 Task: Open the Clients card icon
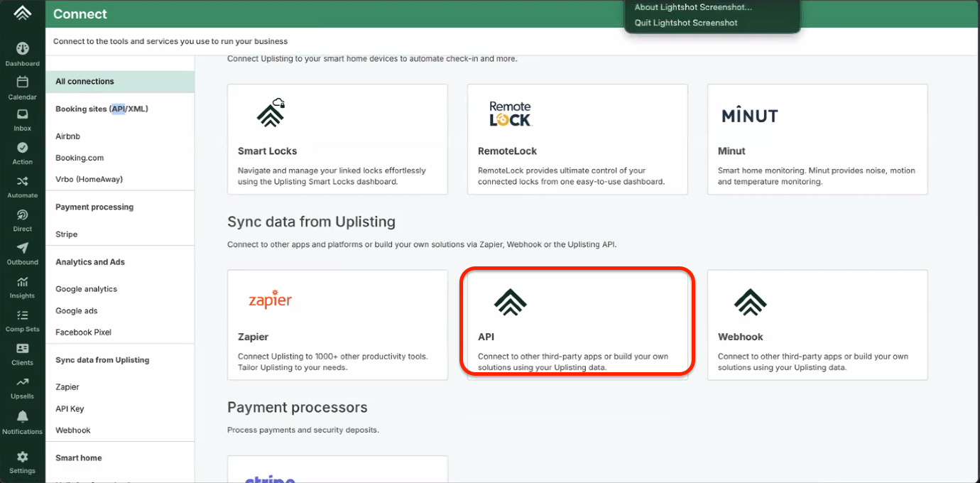23,349
